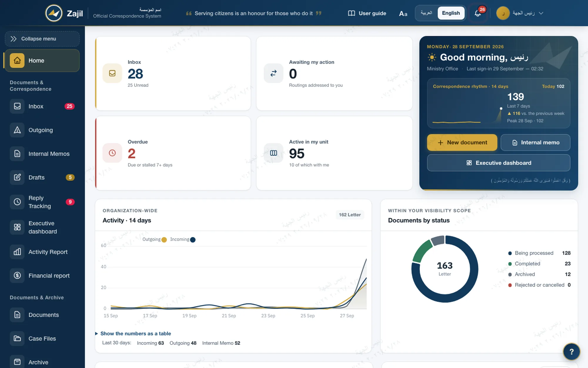This screenshot has height=368, width=588.
Task: Create a New document
Action: [x=462, y=142]
